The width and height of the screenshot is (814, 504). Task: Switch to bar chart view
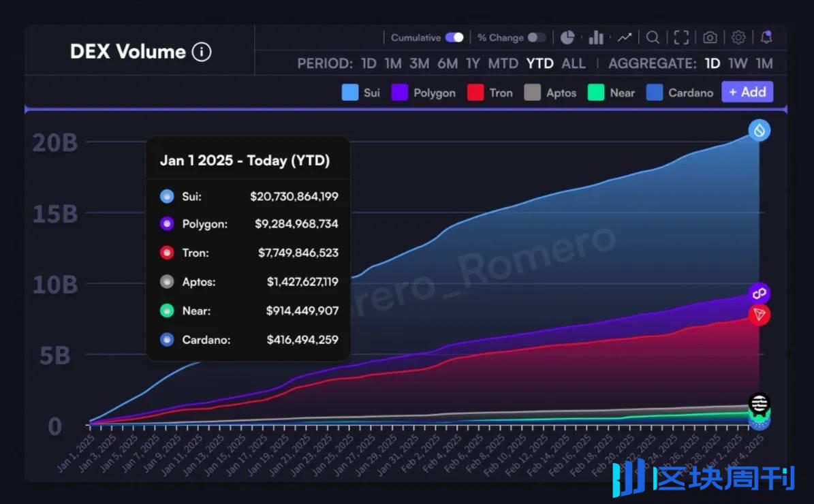596,37
